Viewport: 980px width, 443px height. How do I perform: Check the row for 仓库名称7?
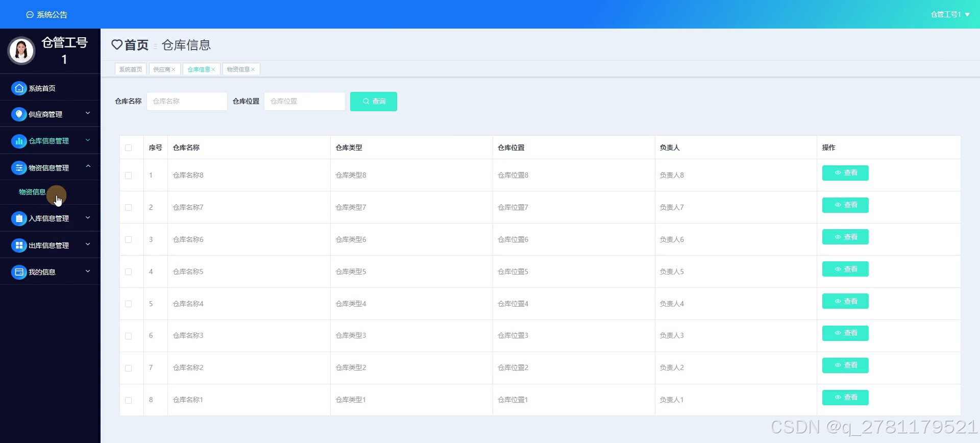point(129,208)
